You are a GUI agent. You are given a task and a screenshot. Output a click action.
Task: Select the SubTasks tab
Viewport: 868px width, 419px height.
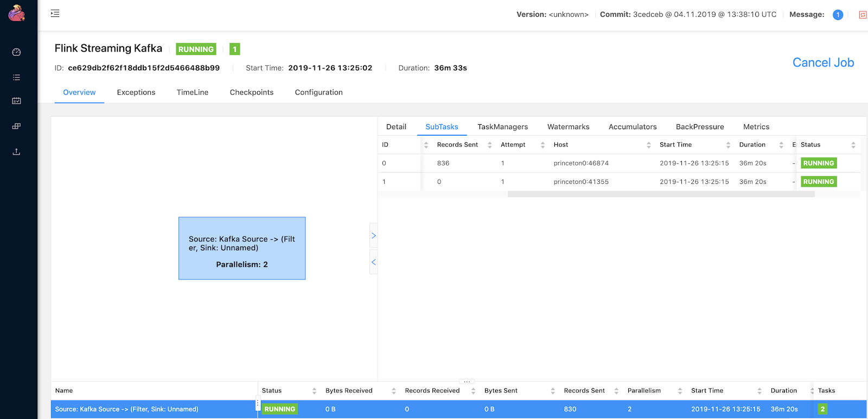442,126
